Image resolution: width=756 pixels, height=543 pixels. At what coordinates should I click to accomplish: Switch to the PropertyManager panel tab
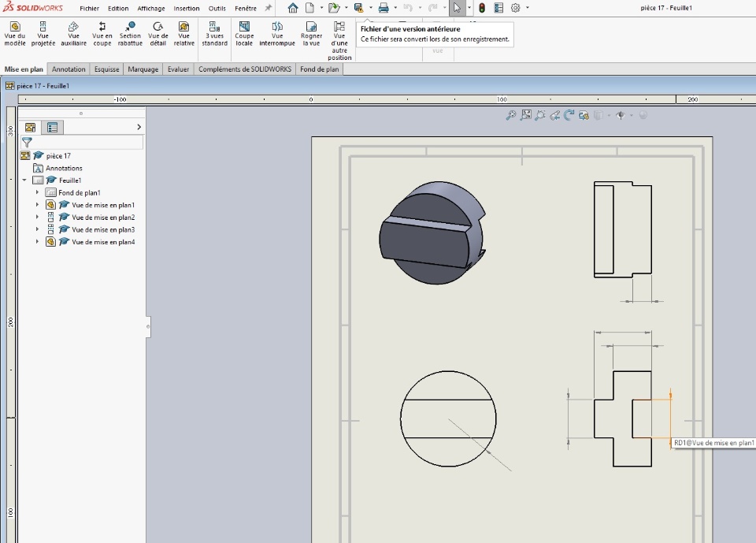tap(52, 127)
